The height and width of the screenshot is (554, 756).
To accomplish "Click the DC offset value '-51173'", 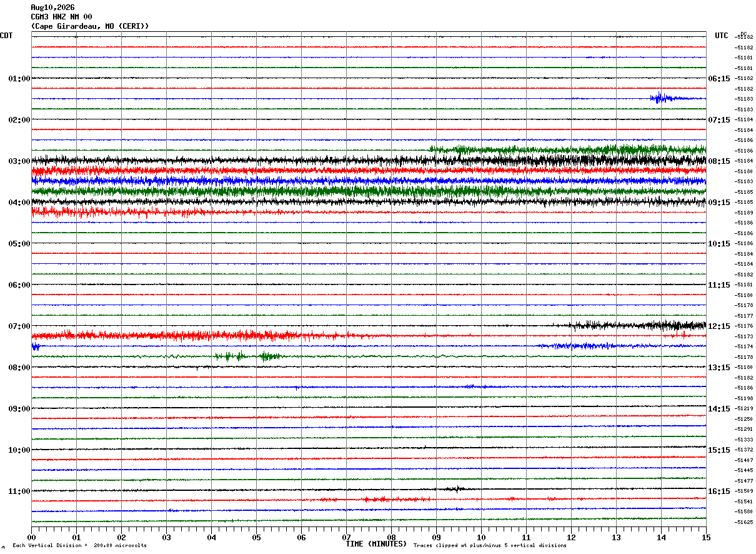I will tap(744, 336).
